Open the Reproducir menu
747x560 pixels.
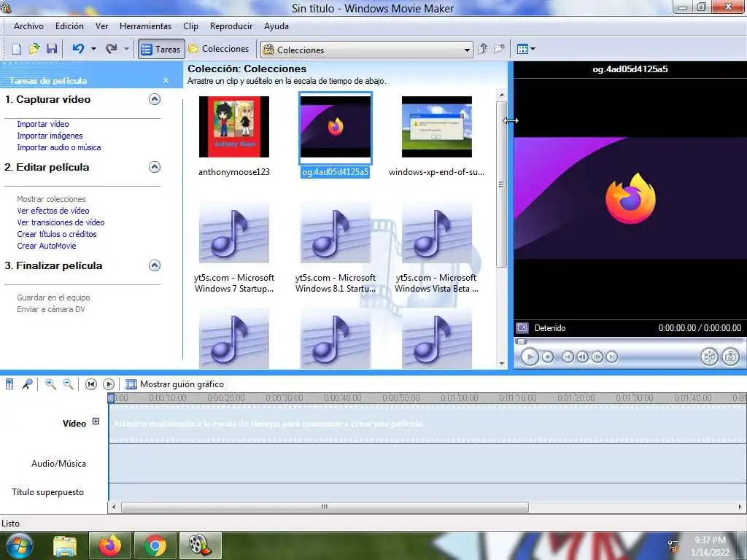pyautogui.click(x=231, y=26)
